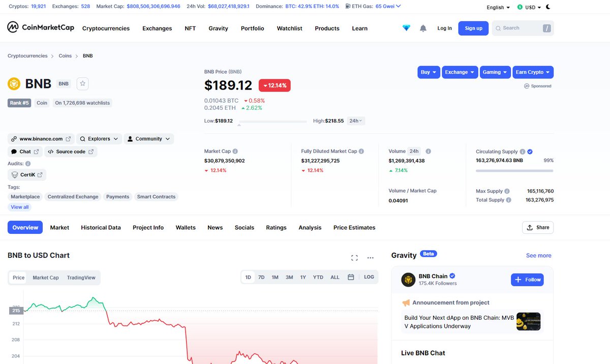The height and width of the screenshot is (364, 610).
Task: Click Fully Diluted Market Cap info icon
Action: (361, 151)
